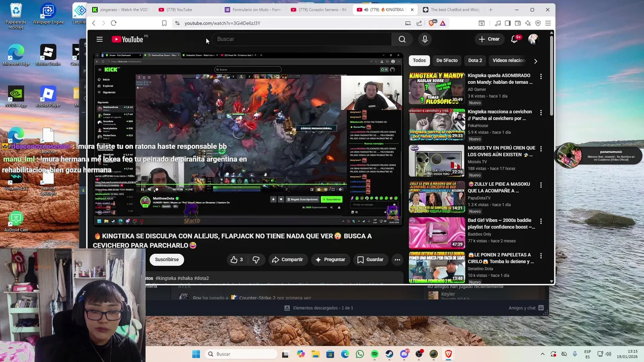
Task: Open the YouTube account avatar menu
Action: [533, 39]
